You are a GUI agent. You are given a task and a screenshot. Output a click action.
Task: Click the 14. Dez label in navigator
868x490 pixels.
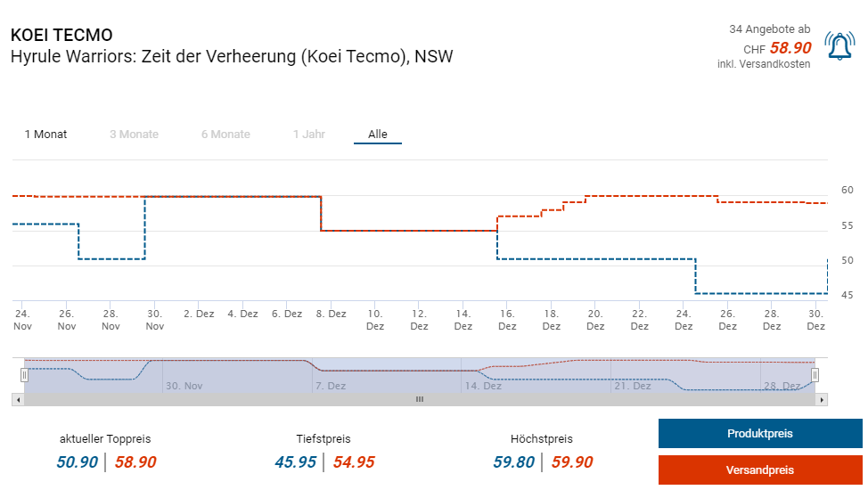click(x=485, y=386)
